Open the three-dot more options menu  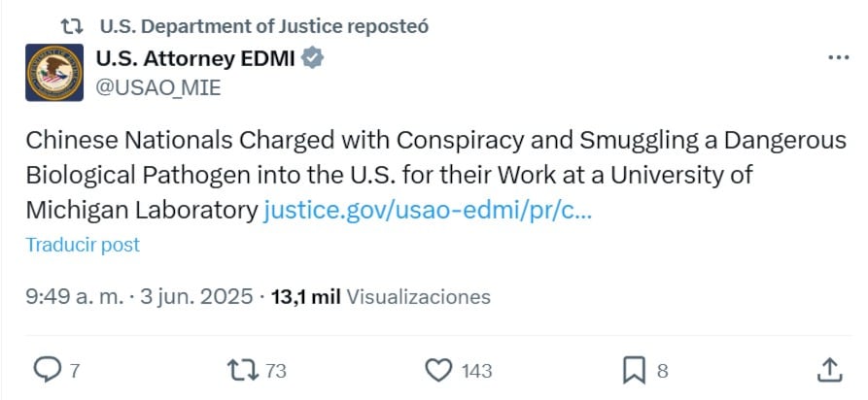pyautogui.click(x=838, y=59)
